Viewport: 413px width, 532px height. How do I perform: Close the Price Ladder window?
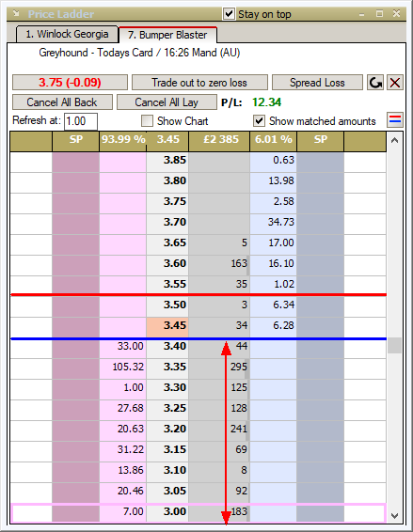[x=396, y=13]
